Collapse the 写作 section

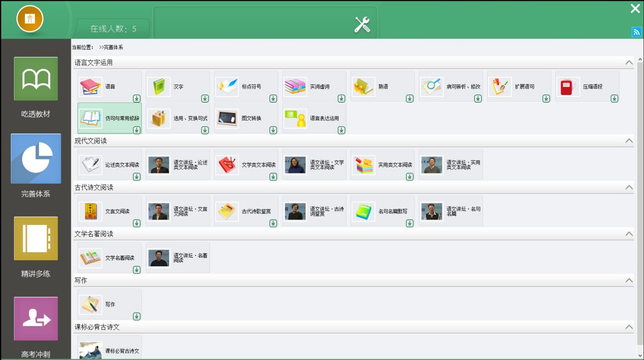pyautogui.click(x=629, y=280)
